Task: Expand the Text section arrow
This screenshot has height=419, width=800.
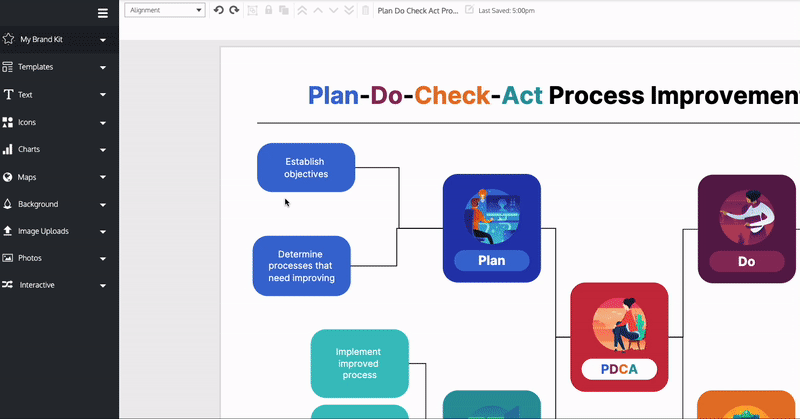Action: [x=103, y=95]
